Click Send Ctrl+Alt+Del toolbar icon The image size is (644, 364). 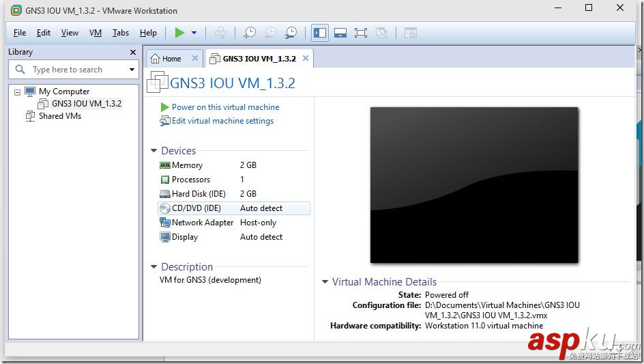[220, 33]
